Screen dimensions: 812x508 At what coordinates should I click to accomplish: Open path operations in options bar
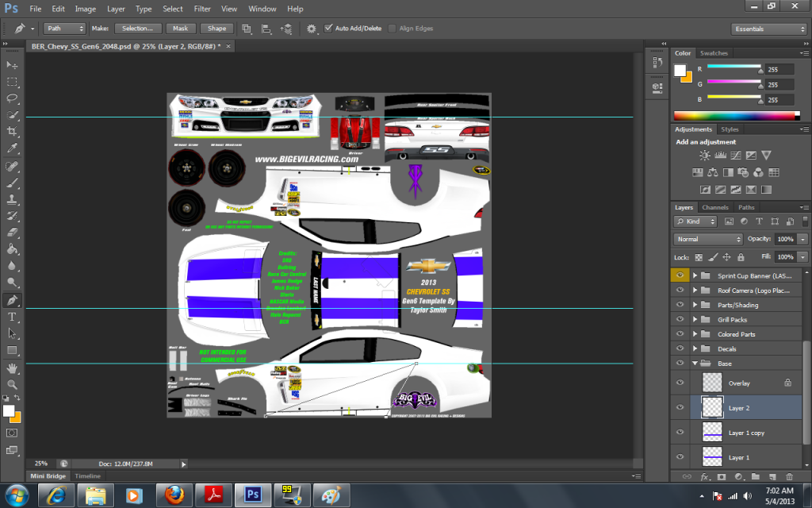tap(247, 29)
